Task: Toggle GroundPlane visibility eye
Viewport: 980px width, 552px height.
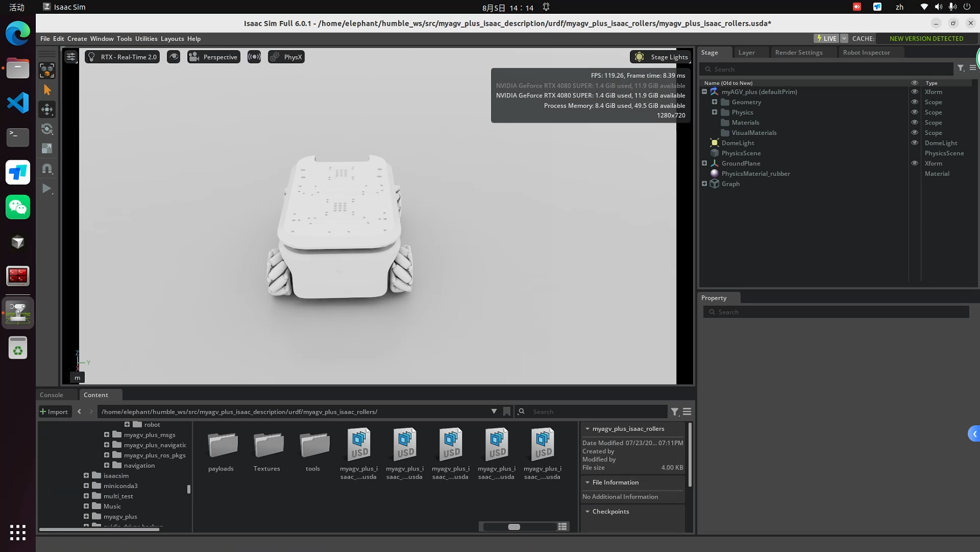Action: click(x=914, y=163)
